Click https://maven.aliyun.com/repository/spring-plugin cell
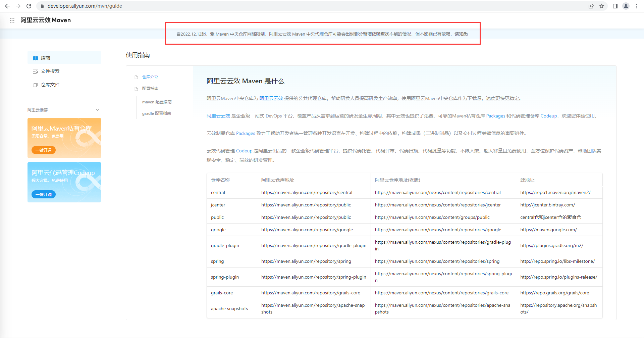The image size is (644, 338). tap(314, 277)
